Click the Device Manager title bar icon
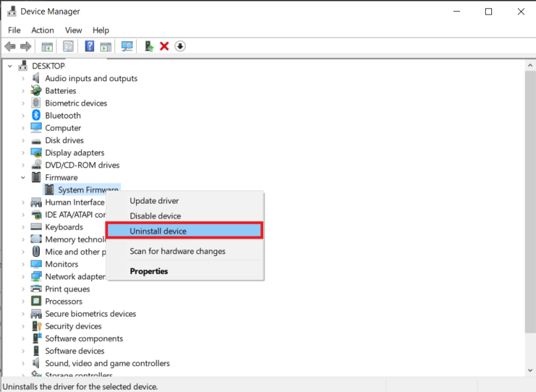Viewport: 536px width, 392px height. click(12, 11)
